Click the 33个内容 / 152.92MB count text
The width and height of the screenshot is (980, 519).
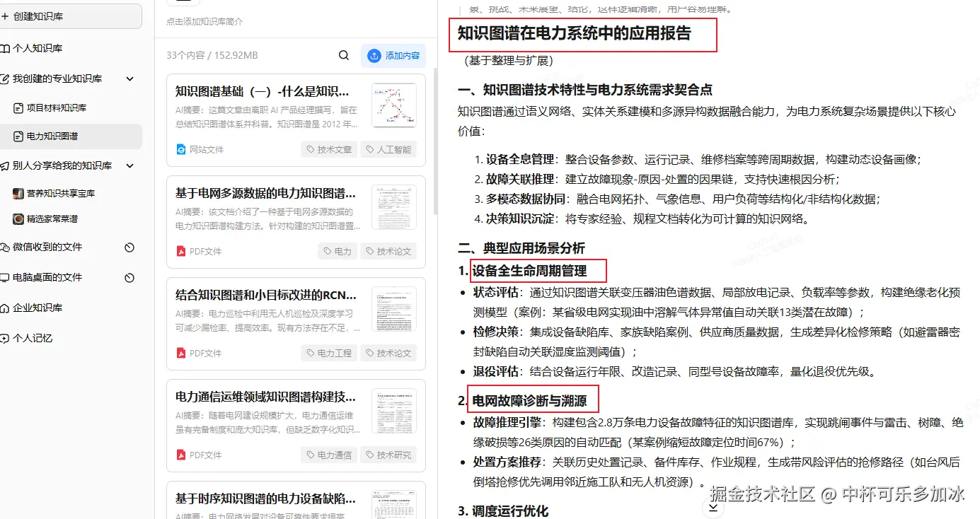(x=212, y=55)
